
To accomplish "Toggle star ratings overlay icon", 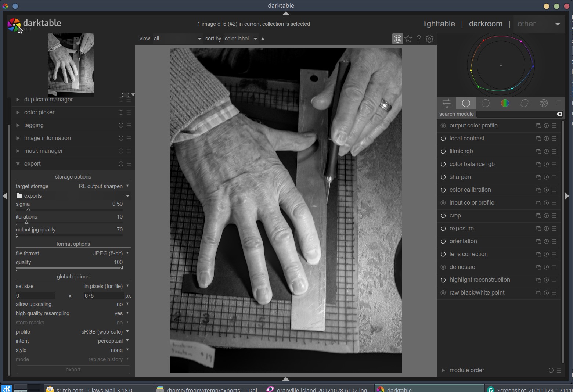I will point(408,39).
